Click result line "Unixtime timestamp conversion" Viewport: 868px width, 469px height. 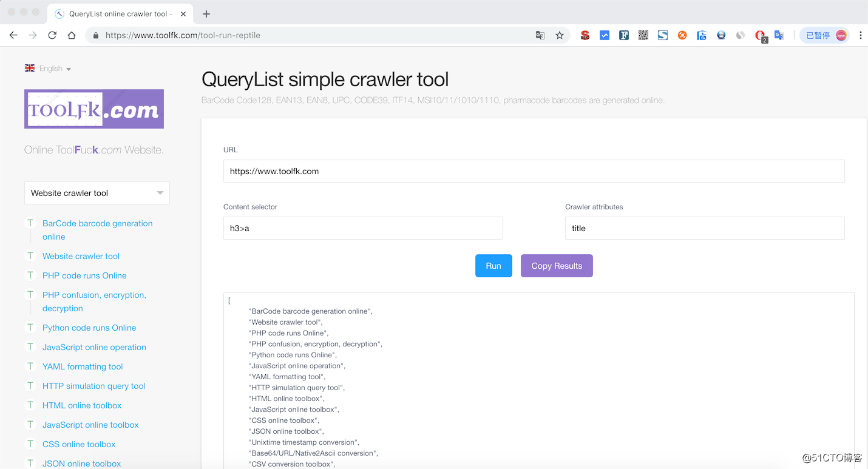[x=304, y=442]
